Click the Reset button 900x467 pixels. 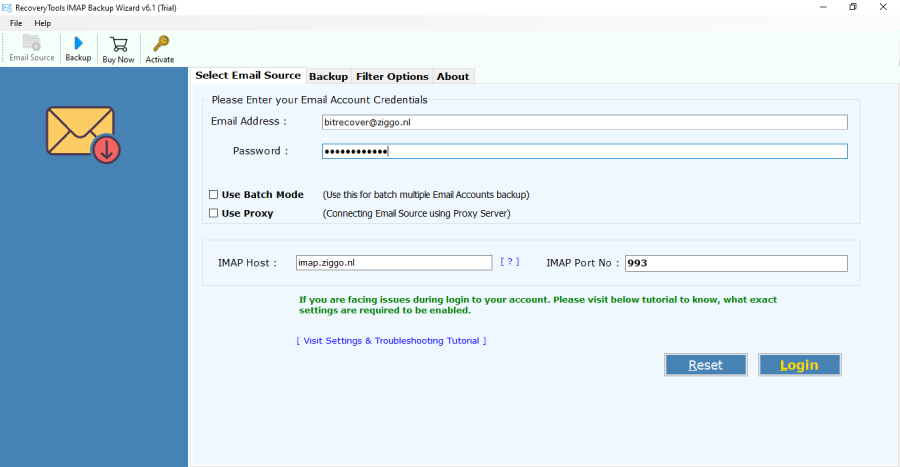(x=706, y=365)
